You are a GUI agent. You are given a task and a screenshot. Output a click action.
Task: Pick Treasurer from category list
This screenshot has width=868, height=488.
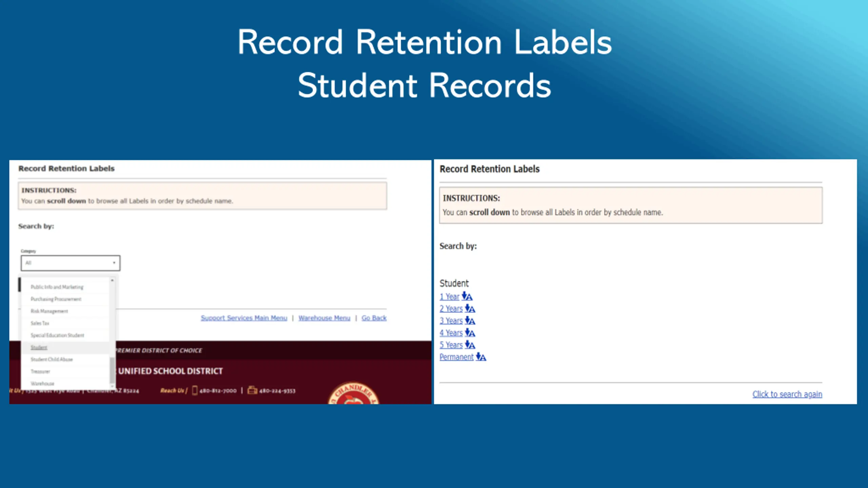(40, 371)
